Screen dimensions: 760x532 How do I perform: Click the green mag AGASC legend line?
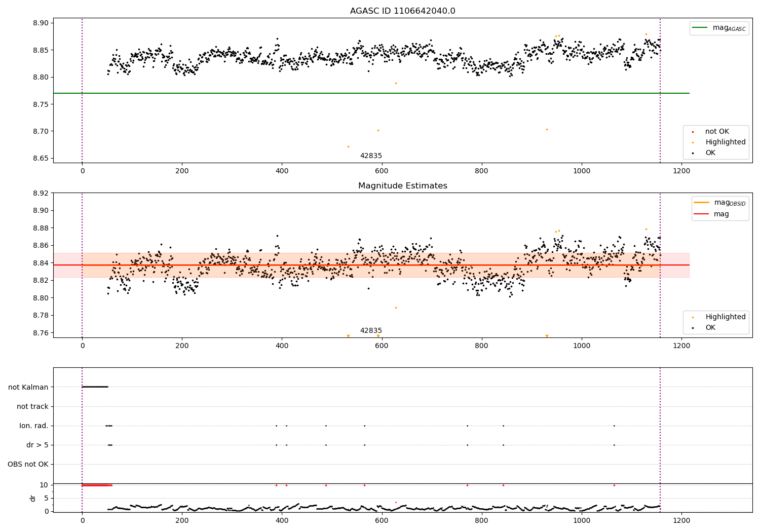[701, 28]
